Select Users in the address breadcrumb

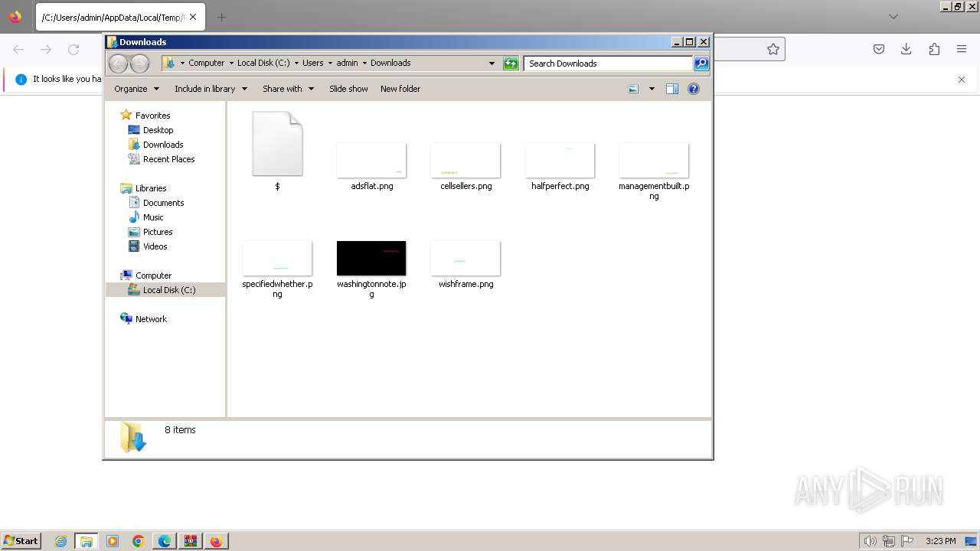click(x=312, y=63)
